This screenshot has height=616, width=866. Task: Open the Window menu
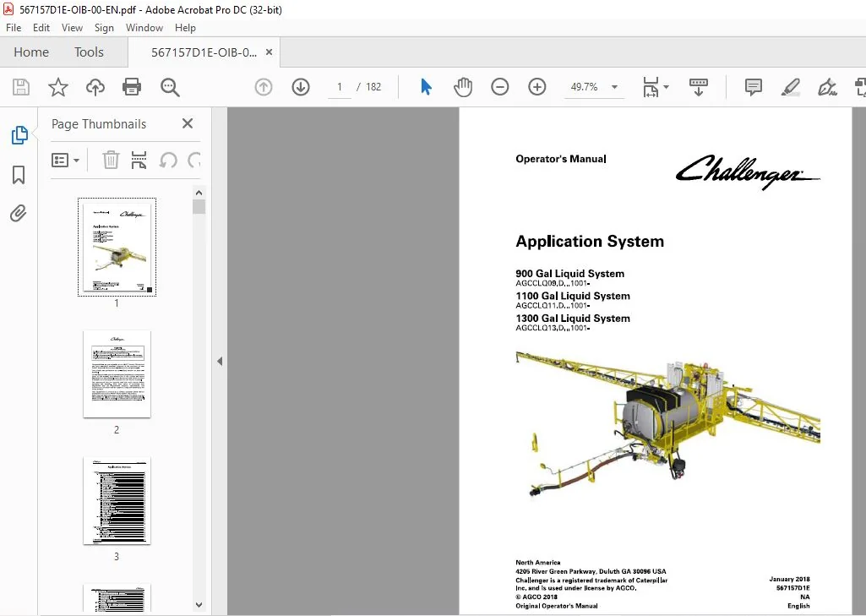point(144,28)
